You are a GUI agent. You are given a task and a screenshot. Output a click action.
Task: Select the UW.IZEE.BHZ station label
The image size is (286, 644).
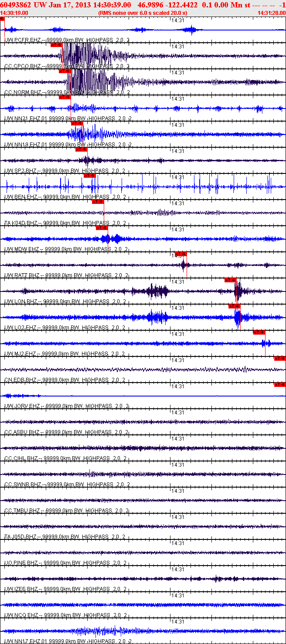click(65, 589)
